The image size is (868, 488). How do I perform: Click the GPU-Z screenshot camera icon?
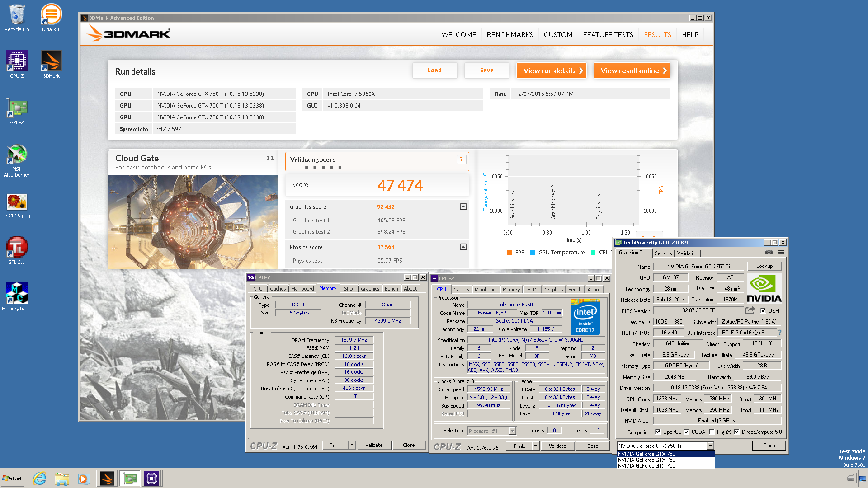coord(769,253)
